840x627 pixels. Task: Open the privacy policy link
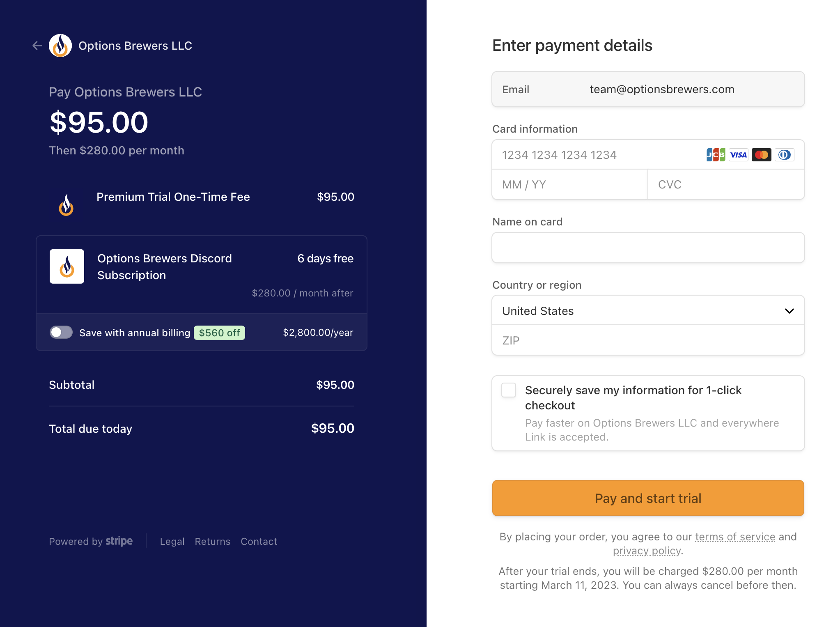pos(647,551)
